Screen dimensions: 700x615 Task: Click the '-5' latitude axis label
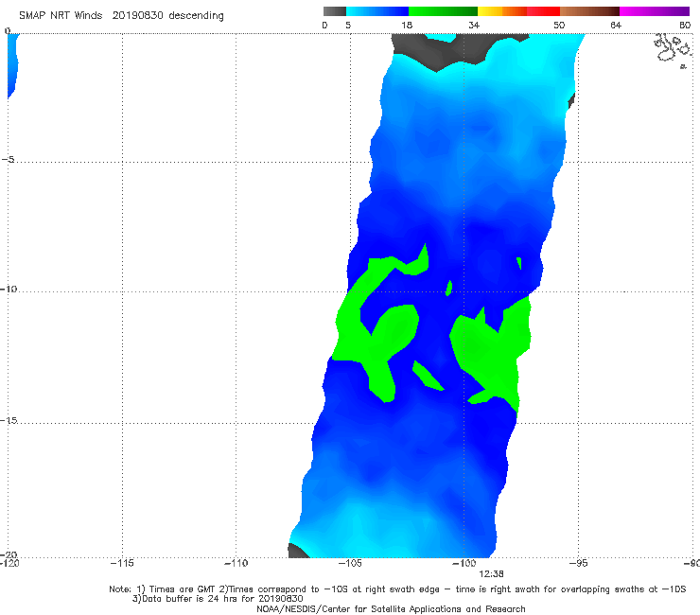tap(8, 159)
